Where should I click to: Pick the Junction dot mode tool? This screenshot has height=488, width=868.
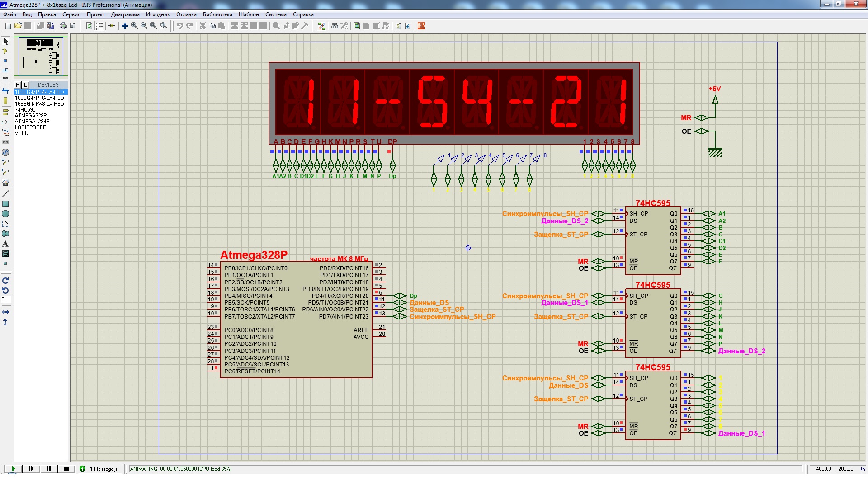point(5,61)
